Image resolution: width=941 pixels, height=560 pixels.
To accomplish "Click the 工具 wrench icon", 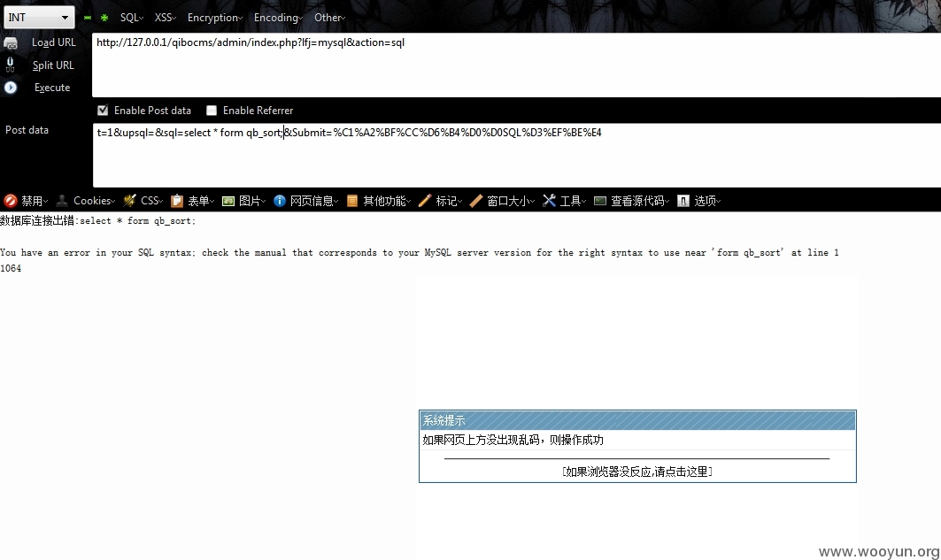I will [x=549, y=201].
